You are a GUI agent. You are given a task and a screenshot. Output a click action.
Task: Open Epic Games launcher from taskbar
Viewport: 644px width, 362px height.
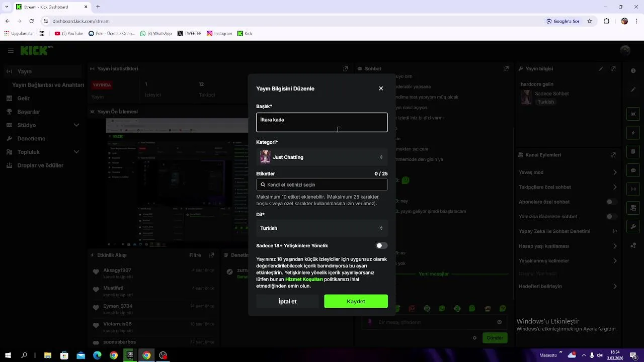130,355
